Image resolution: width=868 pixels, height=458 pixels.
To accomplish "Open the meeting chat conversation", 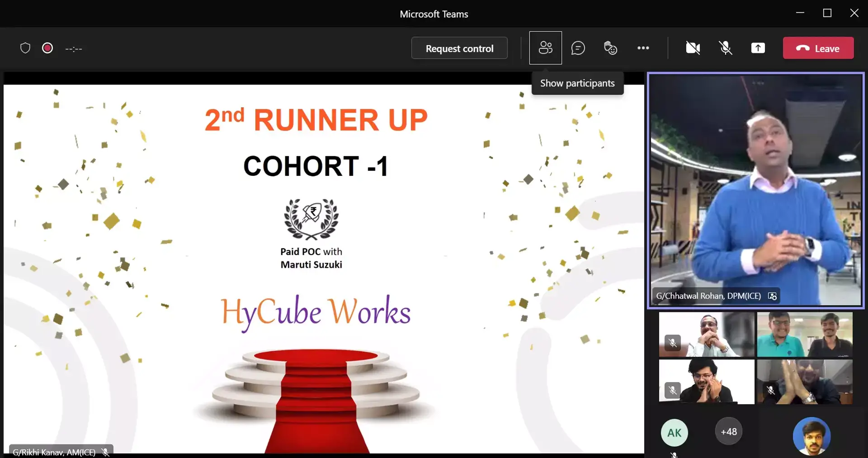I will tap(578, 48).
